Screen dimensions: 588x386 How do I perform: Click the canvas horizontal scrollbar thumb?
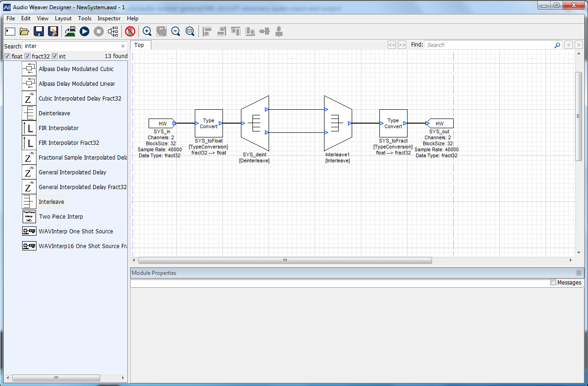285,260
